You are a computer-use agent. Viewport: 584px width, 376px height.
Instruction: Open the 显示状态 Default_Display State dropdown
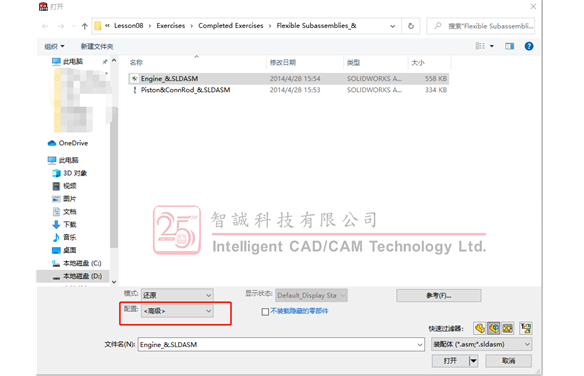point(311,296)
